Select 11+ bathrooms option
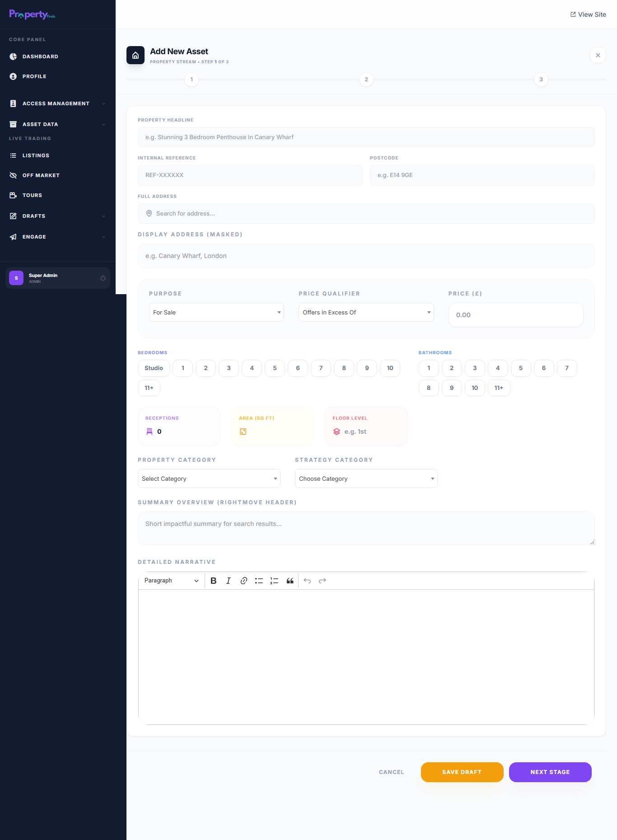Image resolution: width=617 pixels, height=840 pixels. [x=499, y=388]
